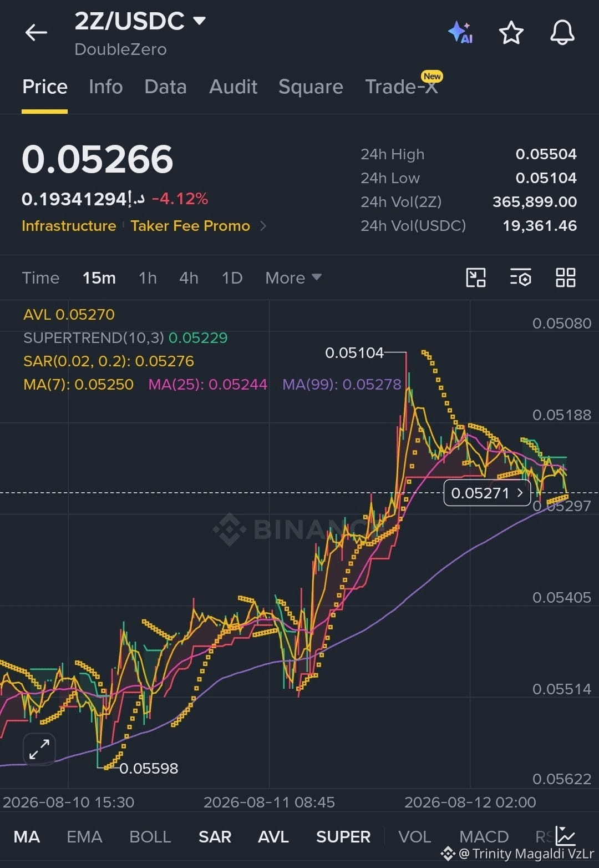Tap the 2026-08-11 08:45 time axis label
The width and height of the screenshot is (599, 868).
[269, 802]
